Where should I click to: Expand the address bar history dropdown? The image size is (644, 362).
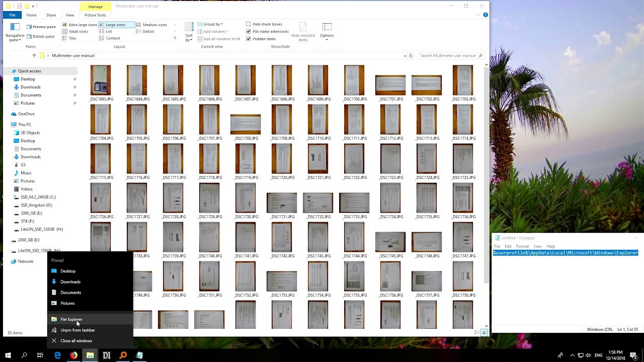point(405,56)
